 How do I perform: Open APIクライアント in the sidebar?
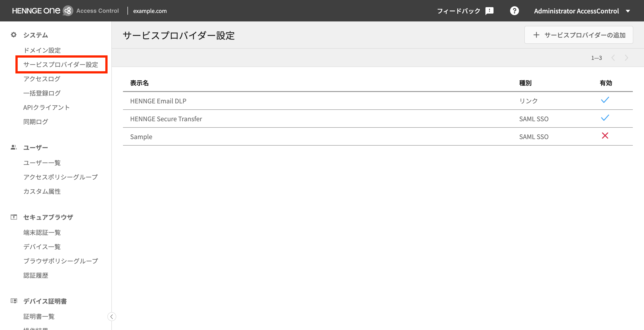pyautogui.click(x=47, y=107)
